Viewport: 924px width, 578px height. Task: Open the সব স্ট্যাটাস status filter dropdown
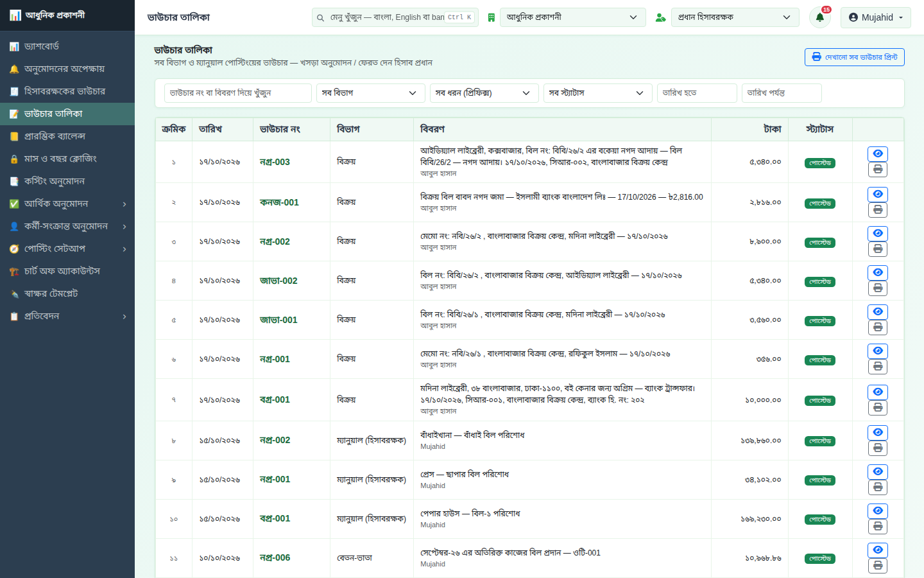pyautogui.click(x=597, y=93)
